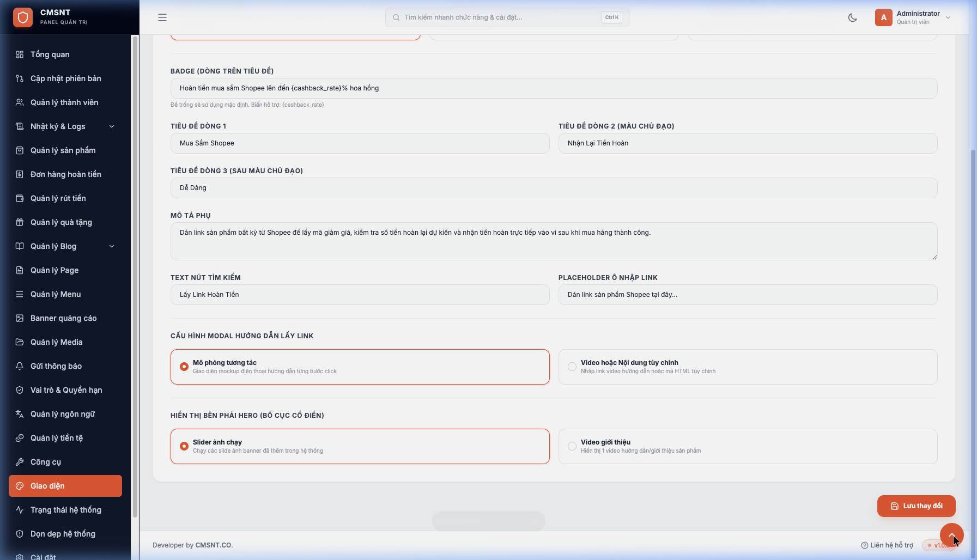Select Mô phỏng tương tác radio option
This screenshot has height=560, width=977.
(x=184, y=367)
